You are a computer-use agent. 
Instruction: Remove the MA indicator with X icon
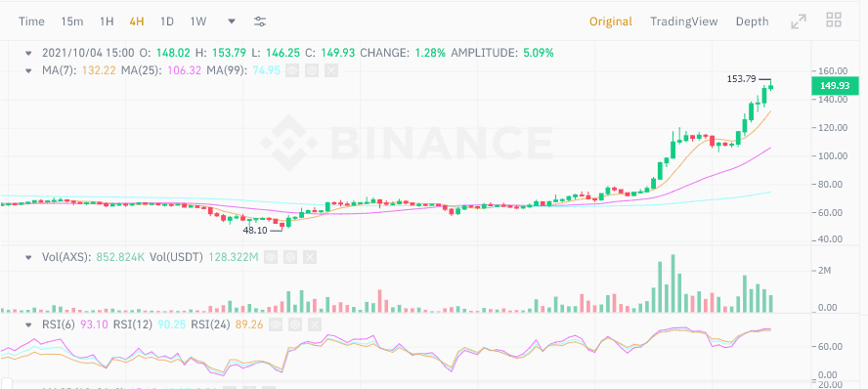tap(330, 70)
